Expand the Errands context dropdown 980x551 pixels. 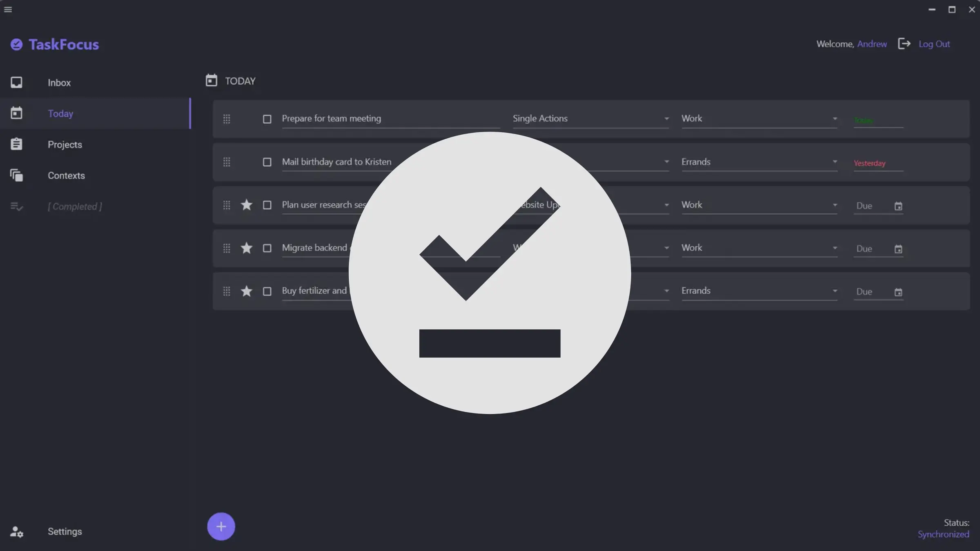(x=835, y=162)
